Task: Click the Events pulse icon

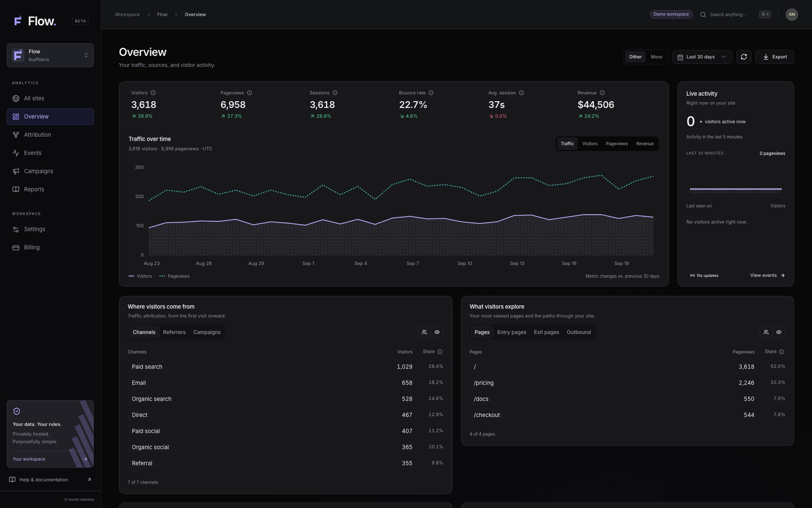Action: tap(16, 153)
